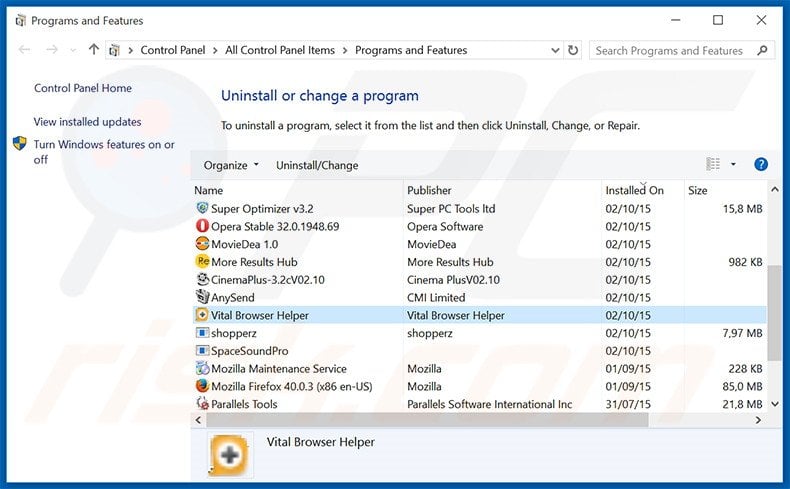The width and height of the screenshot is (790, 489).
Task: Click the Control Panel breadcrumb
Action: 173,50
